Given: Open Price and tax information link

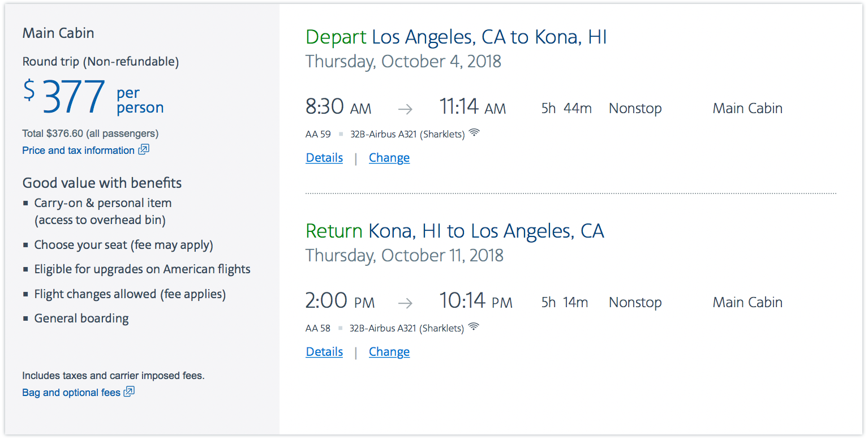Looking at the screenshot, I should (78, 150).
